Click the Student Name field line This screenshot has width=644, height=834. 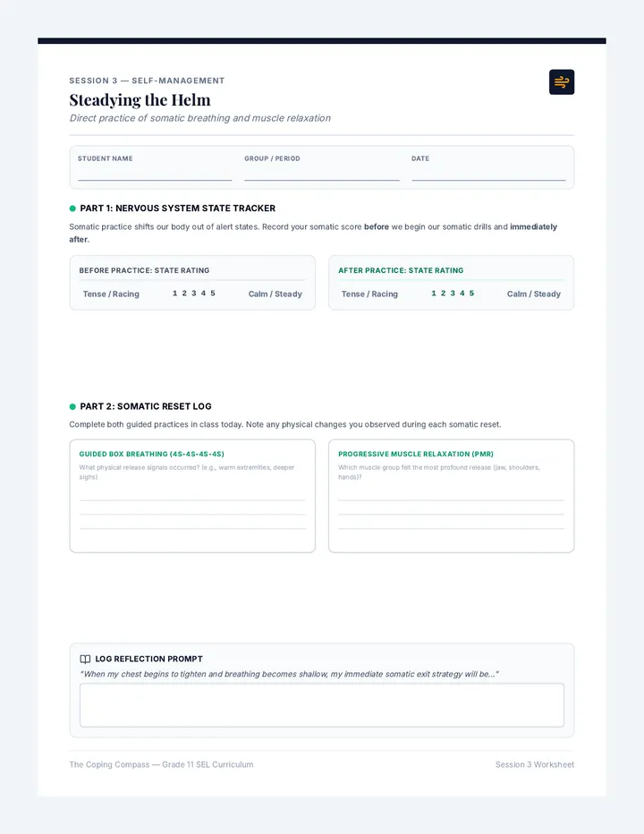155,174
